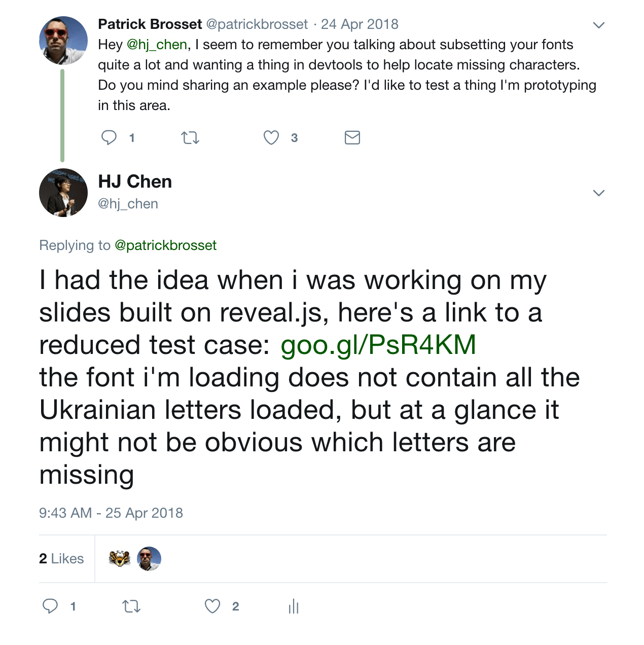Open HJ Chen's profile name
644x645 pixels.
pos(135,182)
